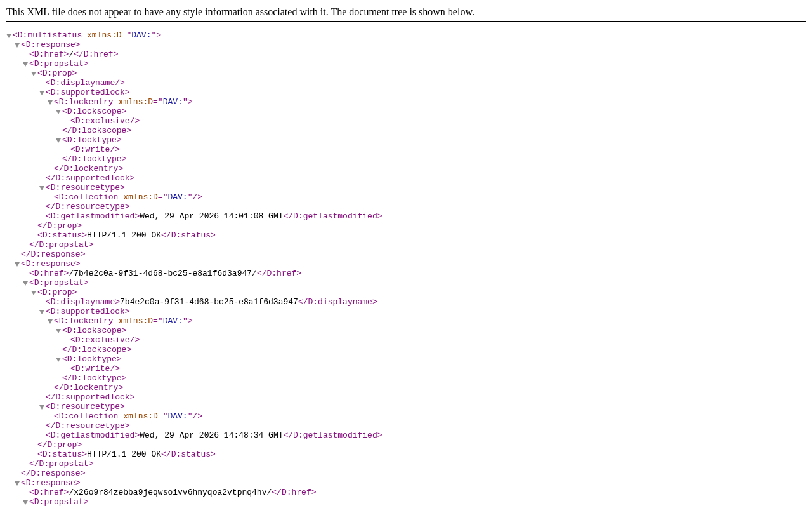Screen dimensions: 812x508
Task: Collapse D:lockscope in the 7b4e2c0a response
Action: 58,331
